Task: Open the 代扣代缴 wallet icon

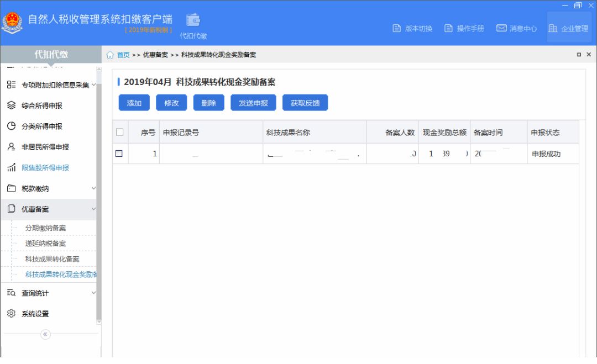Action: pos(193,20)
